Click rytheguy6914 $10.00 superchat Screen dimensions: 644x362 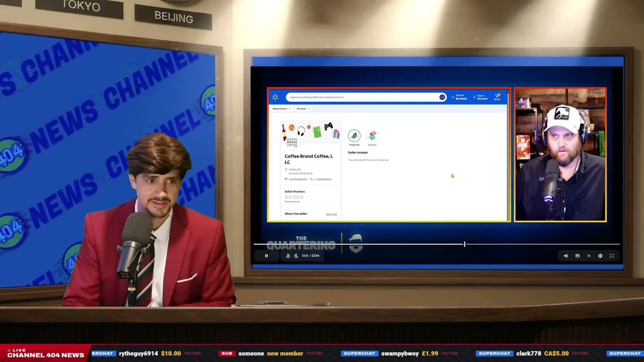(150, 353)
